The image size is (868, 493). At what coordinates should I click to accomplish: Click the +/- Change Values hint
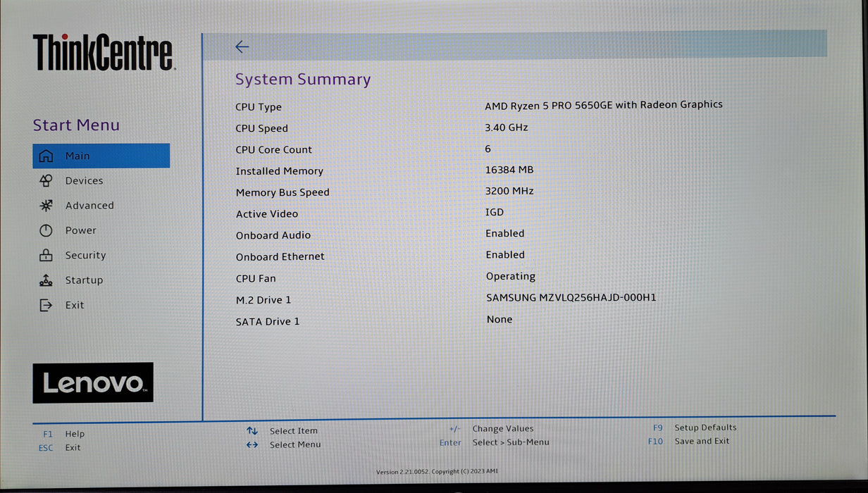tap(491, 428)
